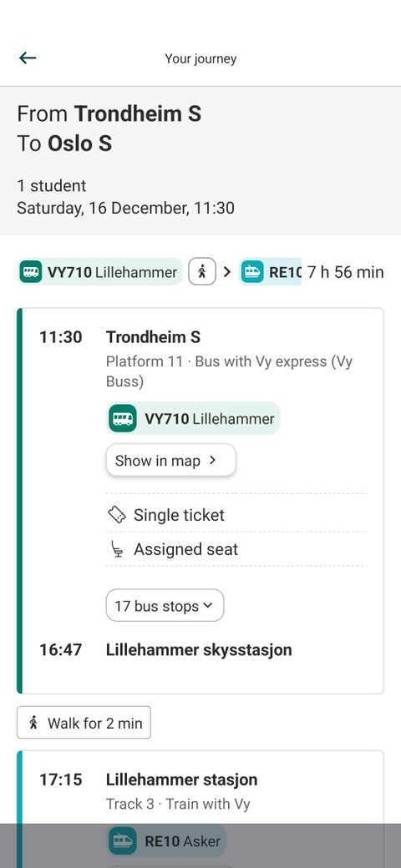Tap the arrow on Show in map
Viewport: 401px width, 868px height.
[213, 460]
